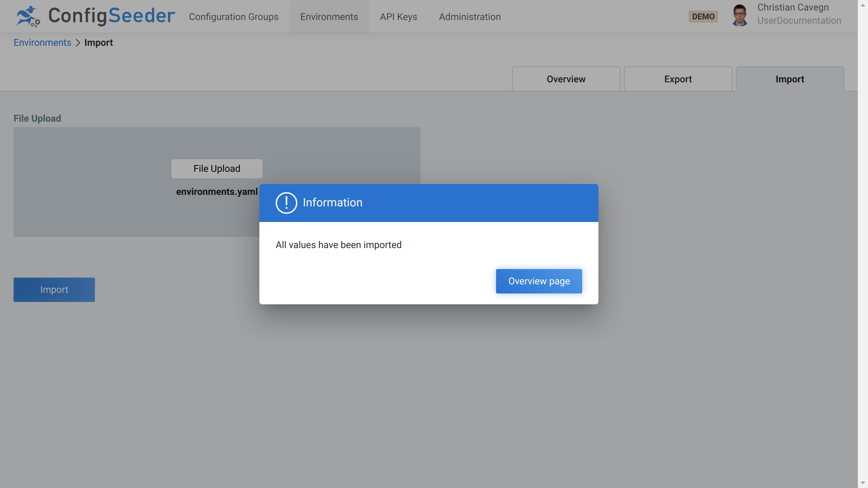868x488 pixels.
Task: Open the Environments menu item
Action: coord(329,17)
